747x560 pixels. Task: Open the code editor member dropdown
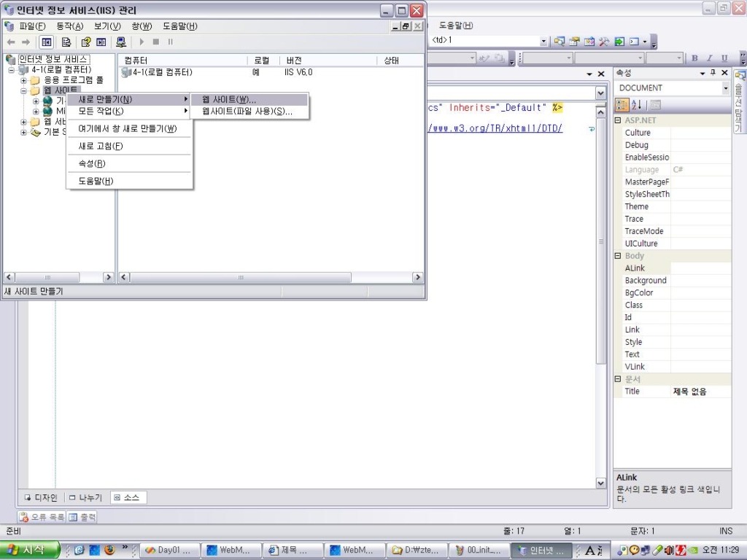click(x=601, y=93)
